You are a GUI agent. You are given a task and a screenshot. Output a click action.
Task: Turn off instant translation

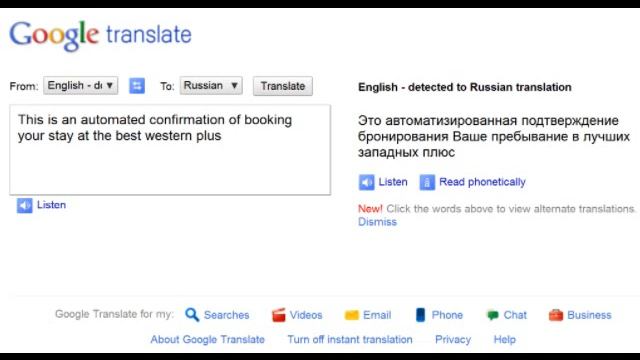click(x=350, y=340)
